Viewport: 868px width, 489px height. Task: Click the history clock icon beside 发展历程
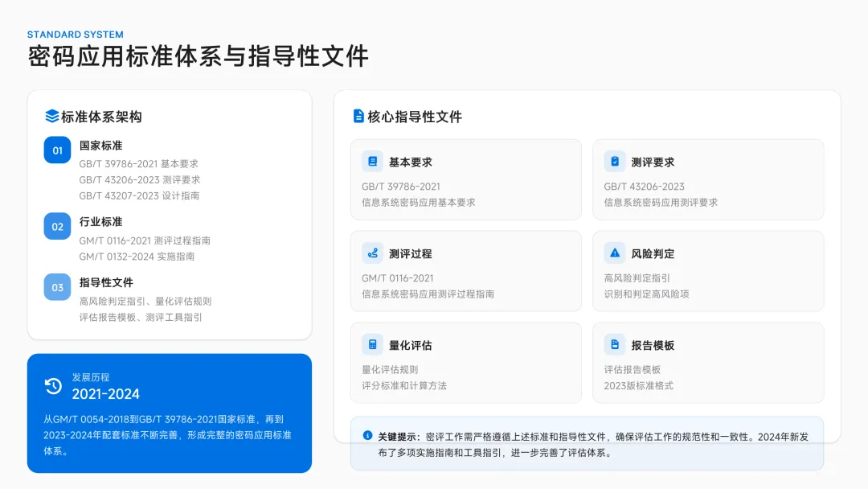pos(53,386)
